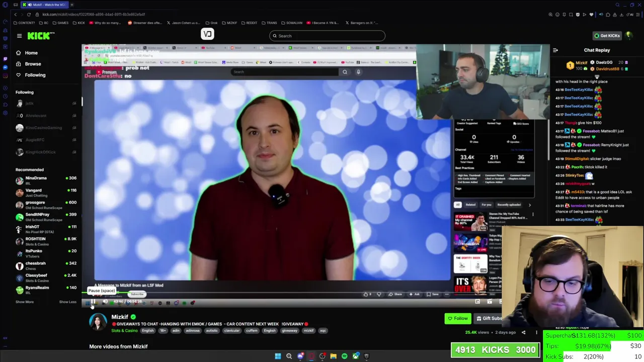Image resolution: width=644 pixels, height=362 pixels.
Task: Open NinaDrama recommended channel
Action: [46, 180]
